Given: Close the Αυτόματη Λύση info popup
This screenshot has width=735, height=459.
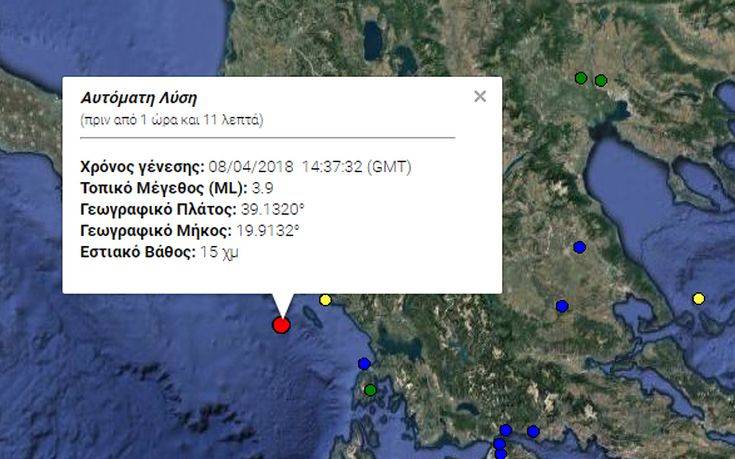Looking at the screenshot, I should click(x=480, y=96).
